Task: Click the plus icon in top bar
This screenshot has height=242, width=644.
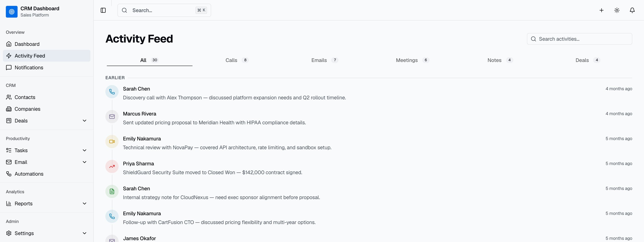Action: [601, 10]
